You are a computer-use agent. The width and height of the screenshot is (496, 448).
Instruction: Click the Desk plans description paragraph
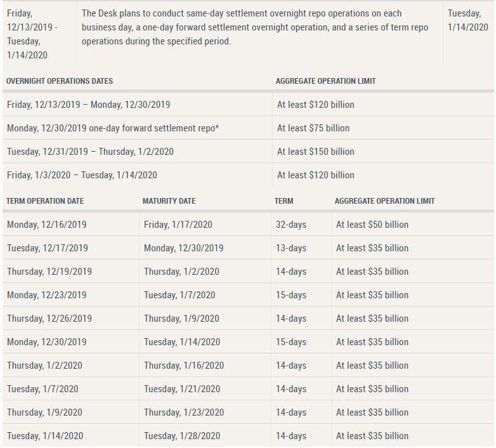click(x=255, y=27)
